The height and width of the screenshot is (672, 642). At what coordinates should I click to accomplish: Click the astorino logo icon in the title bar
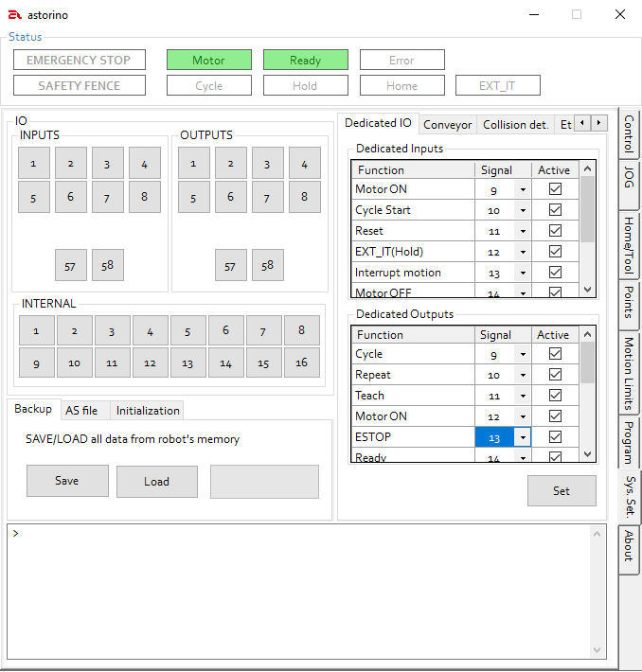[14, 15]
